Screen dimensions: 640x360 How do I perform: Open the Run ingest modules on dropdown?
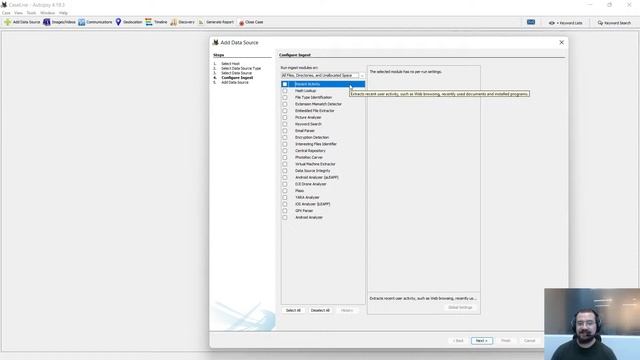click(323, 76)
